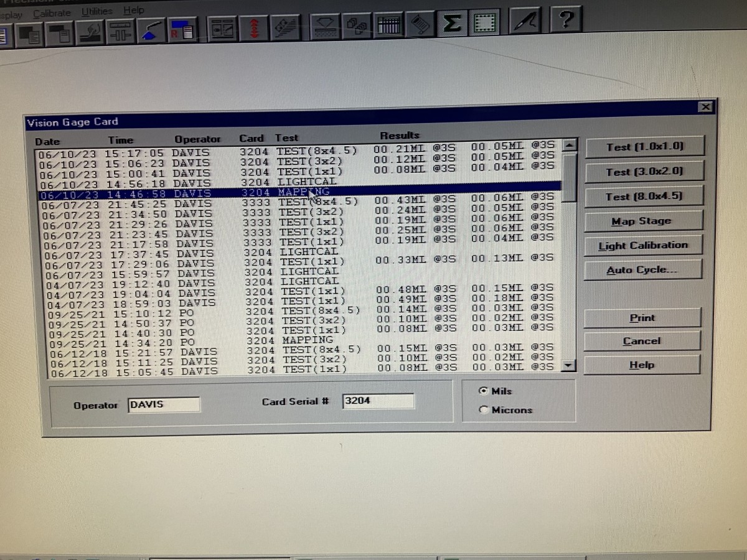Screen dimensions: 747x560
Task: Open the Help menu
Action: click(x=133, y=10)
